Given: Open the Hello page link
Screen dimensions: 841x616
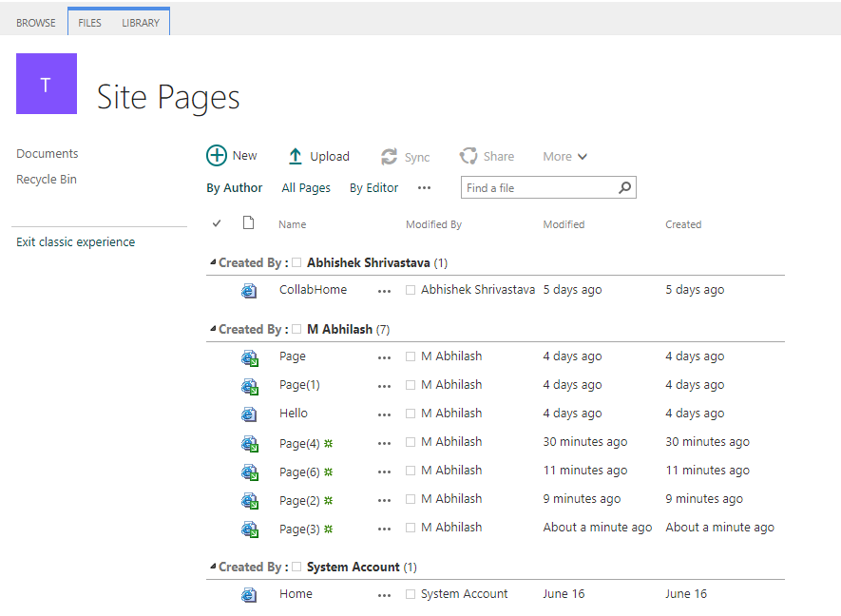Looking at the screenshot, I should point(294,414).
